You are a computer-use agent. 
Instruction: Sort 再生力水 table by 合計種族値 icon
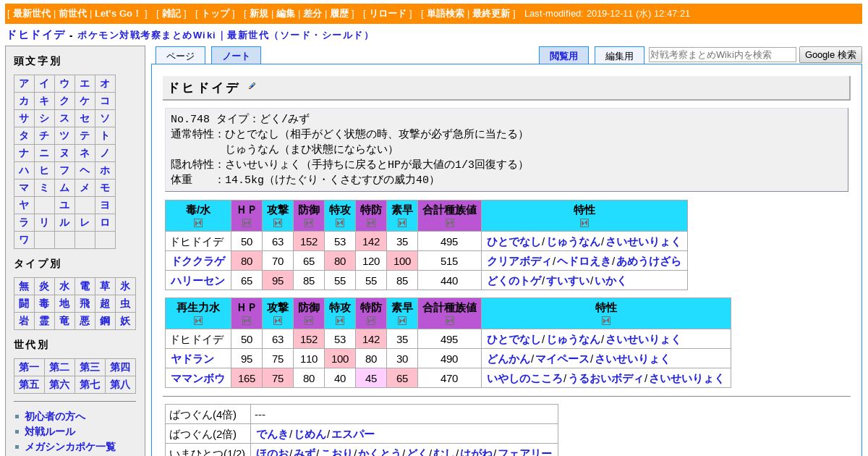click(450, 321)
